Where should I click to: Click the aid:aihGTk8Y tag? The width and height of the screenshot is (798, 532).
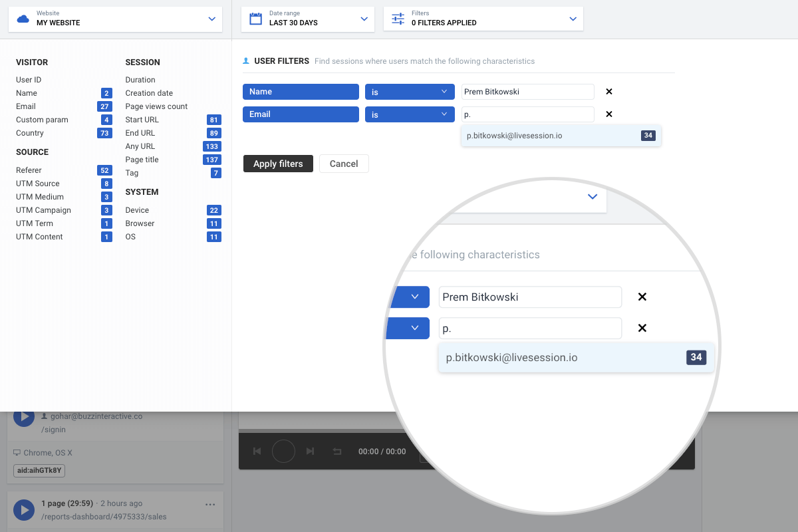click(x=39, y=470)
